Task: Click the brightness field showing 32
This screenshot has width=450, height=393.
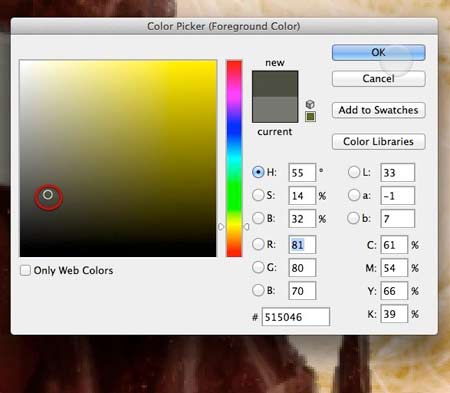Action: pos(302,218)
